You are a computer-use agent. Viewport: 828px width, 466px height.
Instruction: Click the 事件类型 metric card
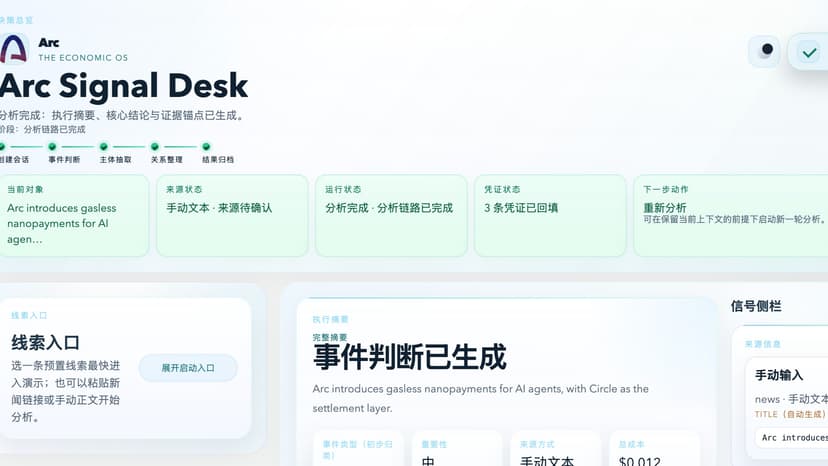tap(358, 449)
